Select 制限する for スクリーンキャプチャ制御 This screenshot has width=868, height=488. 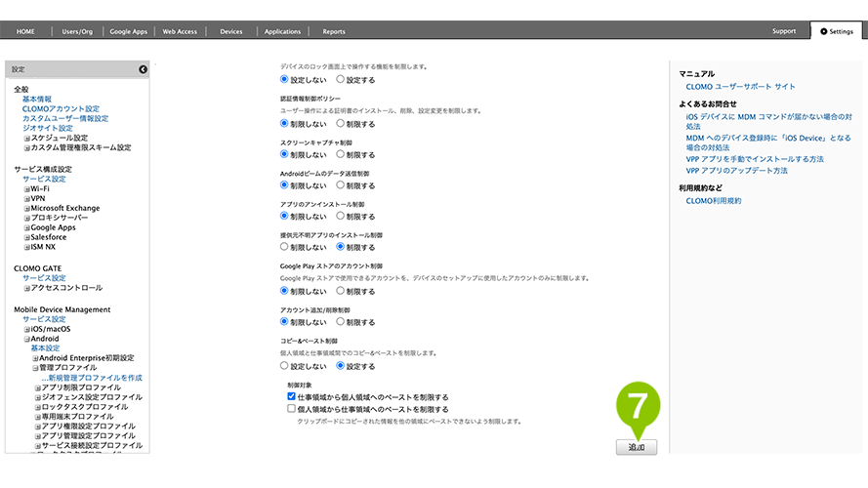pyautogui.click(x=341, y=154)
